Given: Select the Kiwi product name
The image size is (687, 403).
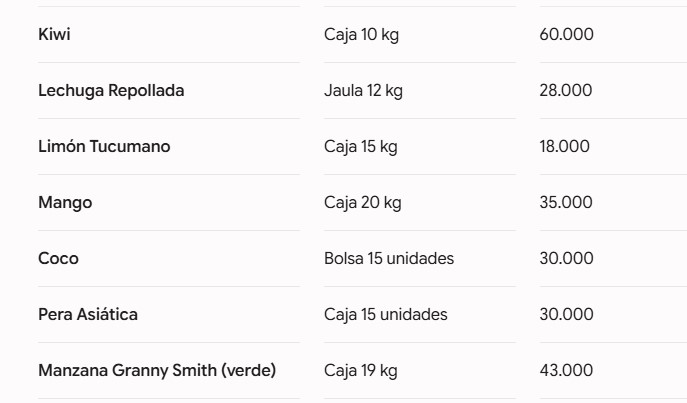Looking at the screenshot, I should (x=54, y=34).
